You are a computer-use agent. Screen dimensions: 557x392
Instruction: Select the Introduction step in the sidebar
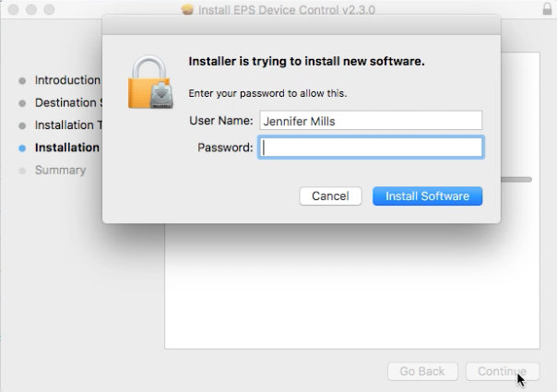point(66,80)
